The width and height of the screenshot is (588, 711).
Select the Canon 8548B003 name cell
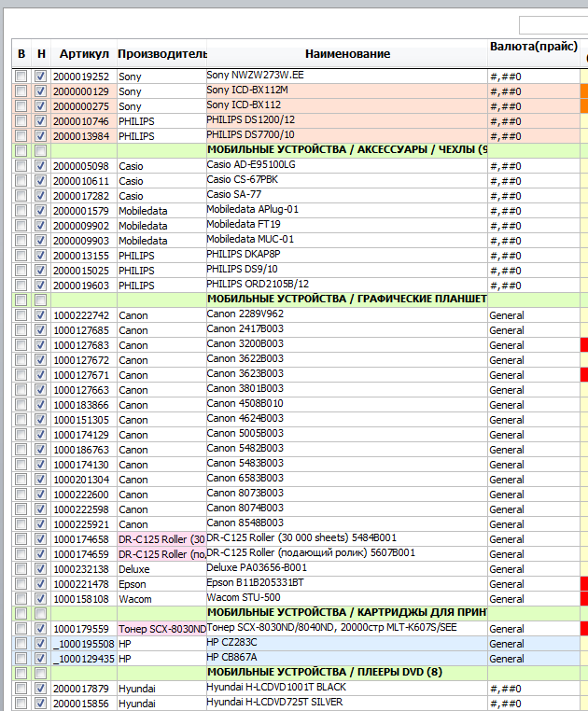347,523
